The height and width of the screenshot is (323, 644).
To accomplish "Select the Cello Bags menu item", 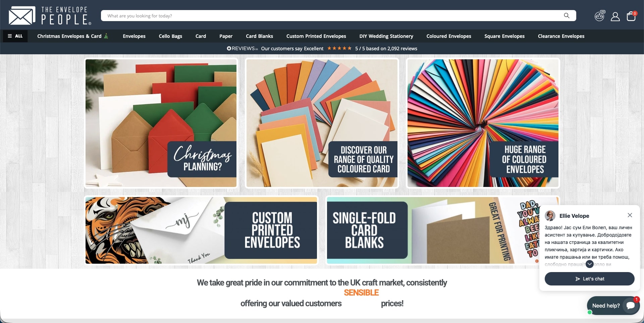I will [170, 36].
